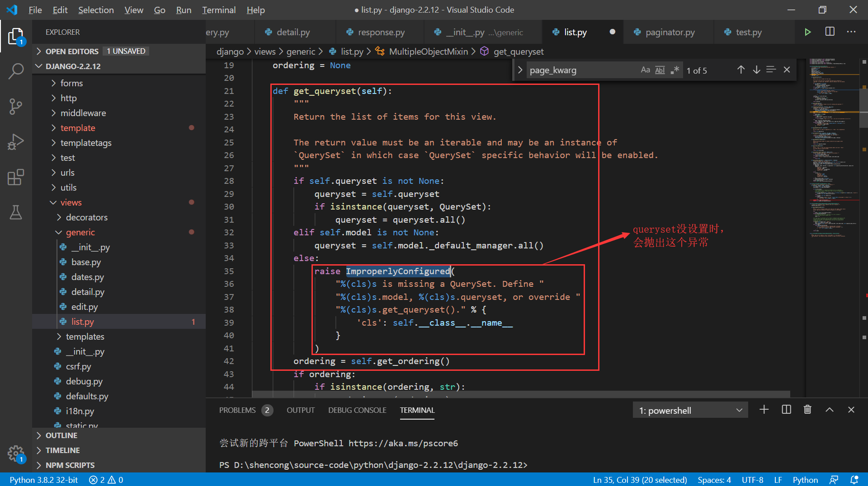This screenshot has width=868, height=486.
Task: Collapse the views folder
Action: (x=119, y=202)
